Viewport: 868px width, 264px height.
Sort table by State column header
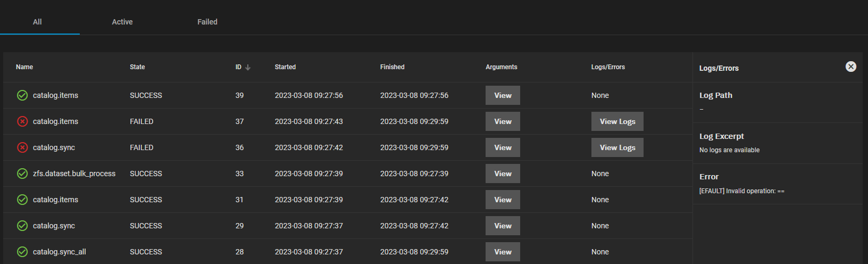137,67
